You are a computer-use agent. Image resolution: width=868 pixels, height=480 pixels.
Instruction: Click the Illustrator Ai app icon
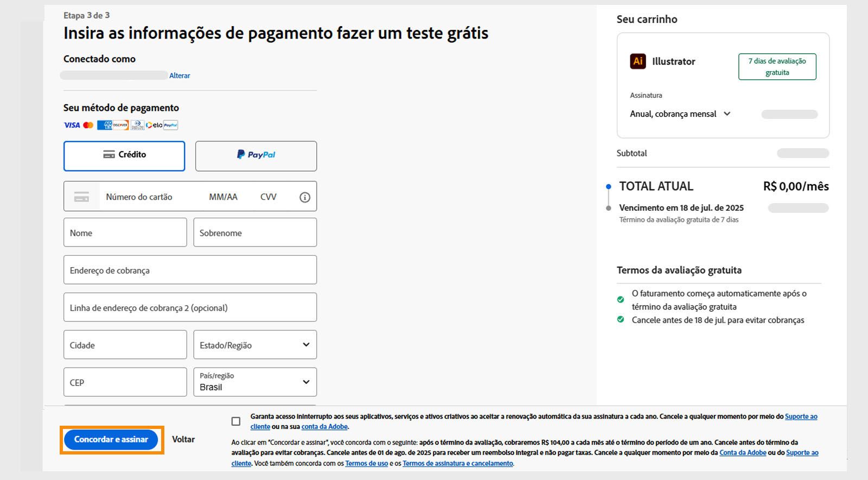(x=637, y=61)
